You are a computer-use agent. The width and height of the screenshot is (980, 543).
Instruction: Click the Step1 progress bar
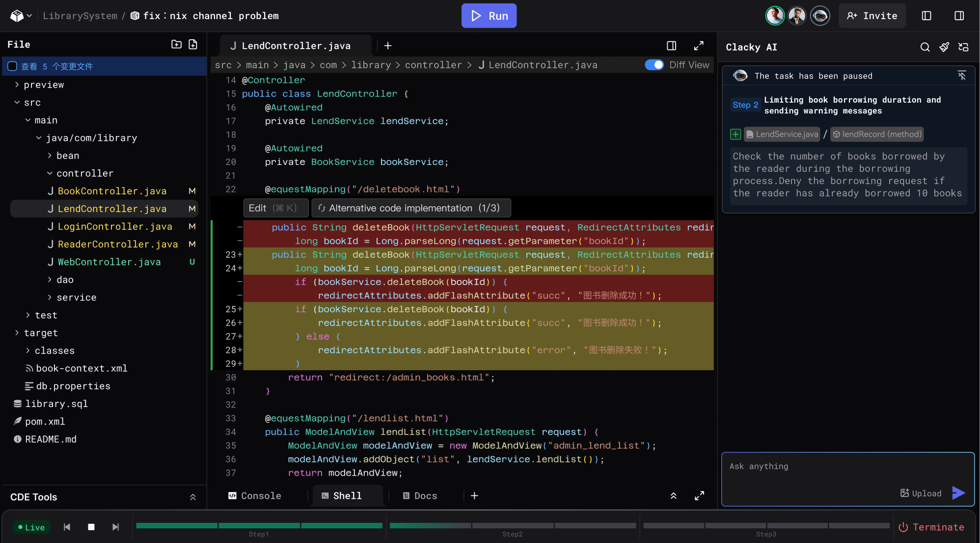coord(259,525)
